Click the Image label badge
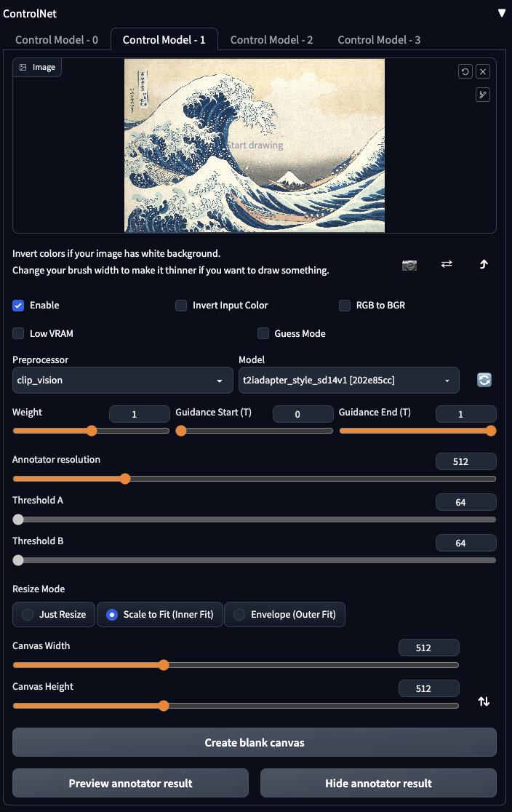 (37, 68)
